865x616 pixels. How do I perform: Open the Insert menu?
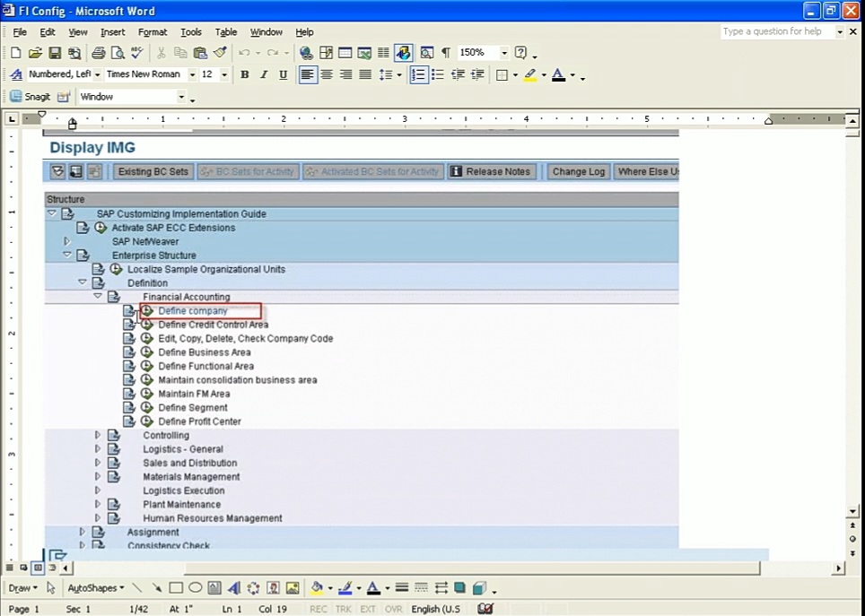112,32
